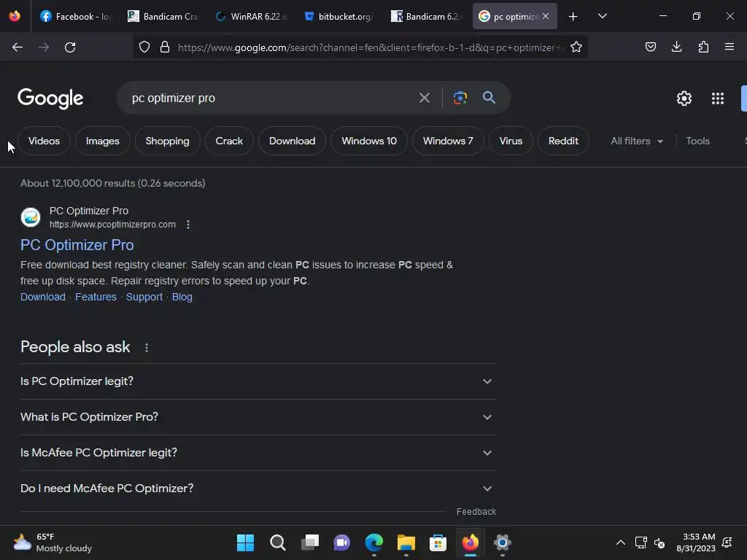
Task: Switch to the Bandicam Crack tab
Action: pos(163,17)
